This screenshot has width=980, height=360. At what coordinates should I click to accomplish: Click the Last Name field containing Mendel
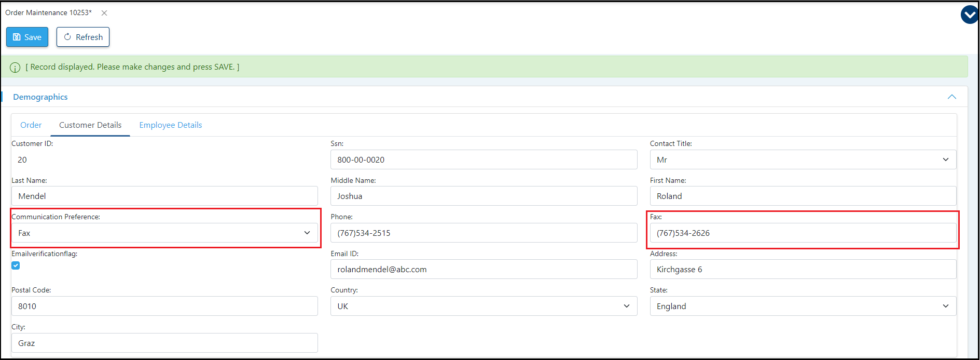coord(164,196)
